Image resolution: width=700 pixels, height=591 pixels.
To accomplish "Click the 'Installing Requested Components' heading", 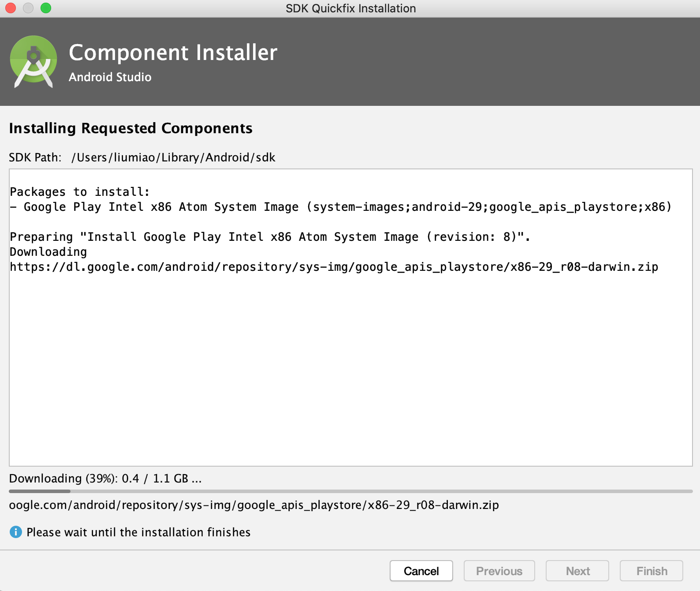I will click(x=130, y=128).
